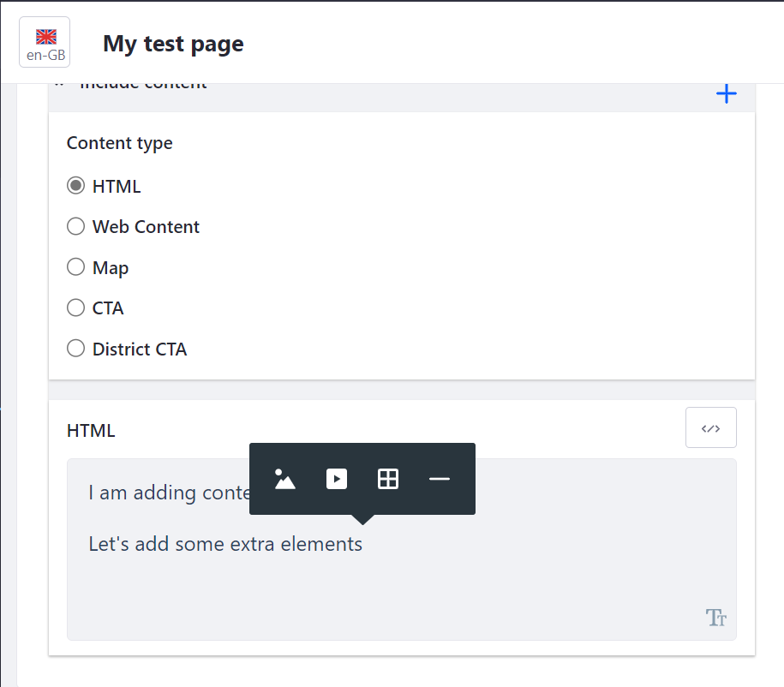The height and width of the screenshot is (687, 784).
Task: Choose the Map content type
Action: pyautogui.click(x=75, y=266)
